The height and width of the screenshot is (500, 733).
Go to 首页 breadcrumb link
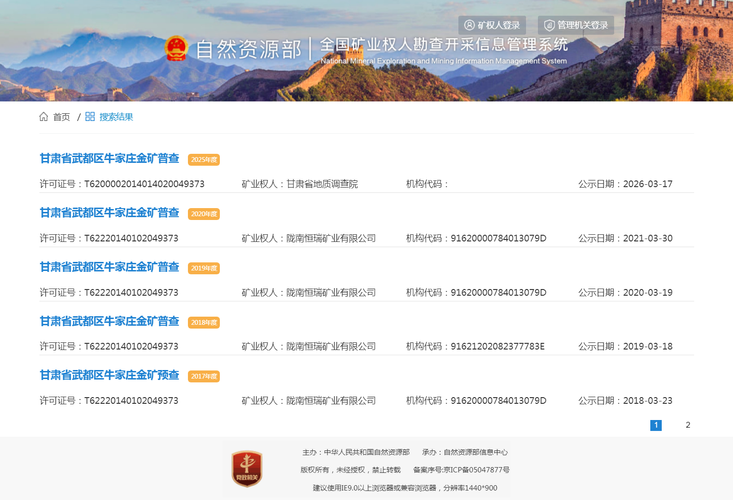tap(61, 117)
